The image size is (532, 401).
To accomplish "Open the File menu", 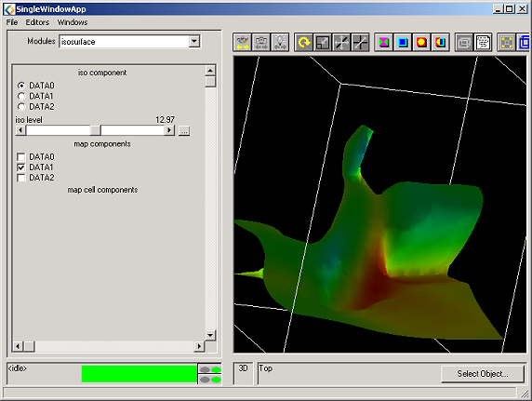I will pos(12,22).
